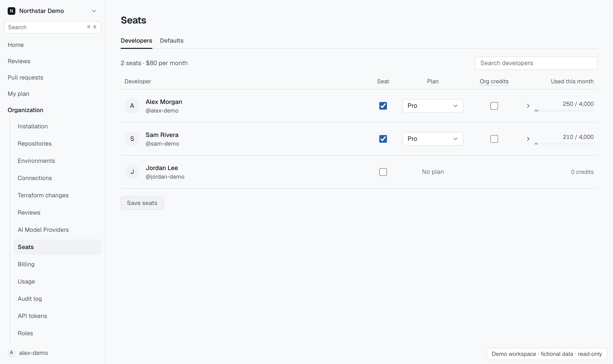Image resolution: width=613 pixels, height=364 pixels.
Task: Focus the sidebar Search field
Action: pyautogui.click(x=52, y=27)
